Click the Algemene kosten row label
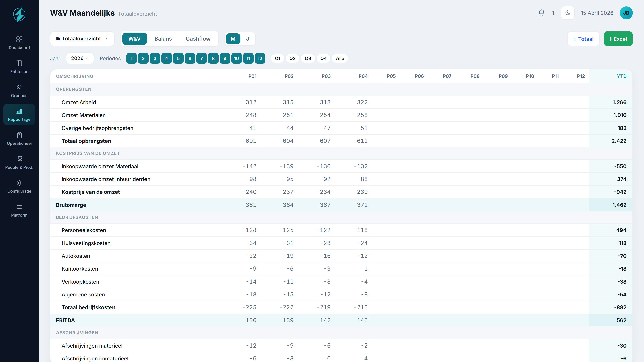The width and height of the screenshot is (644, 362). [x=83, y=295]
